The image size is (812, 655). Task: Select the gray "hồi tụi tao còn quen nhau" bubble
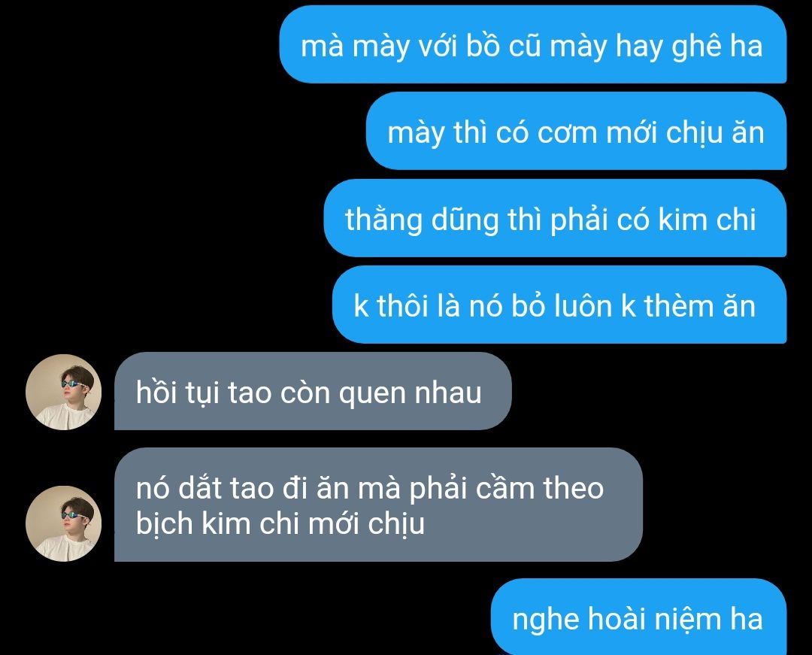[x=313, y=391]
